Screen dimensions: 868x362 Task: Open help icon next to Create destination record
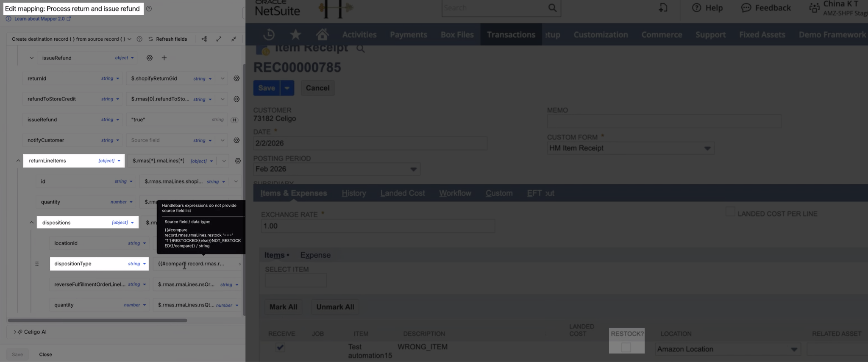tap(139, 39)
